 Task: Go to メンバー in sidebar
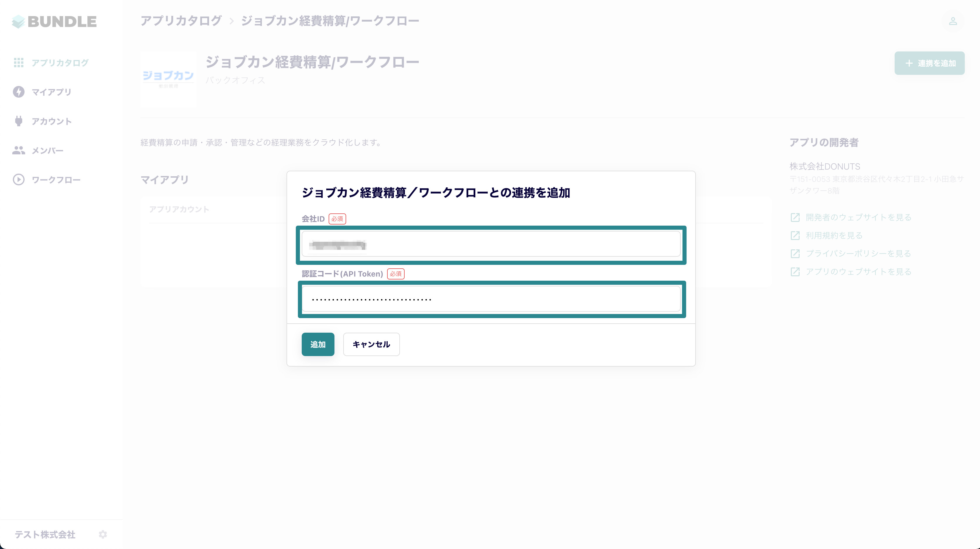click(47, 151)
